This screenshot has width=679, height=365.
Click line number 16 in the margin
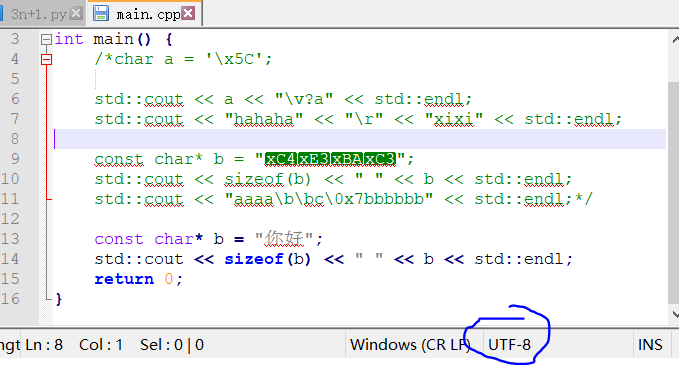[10, 299]
